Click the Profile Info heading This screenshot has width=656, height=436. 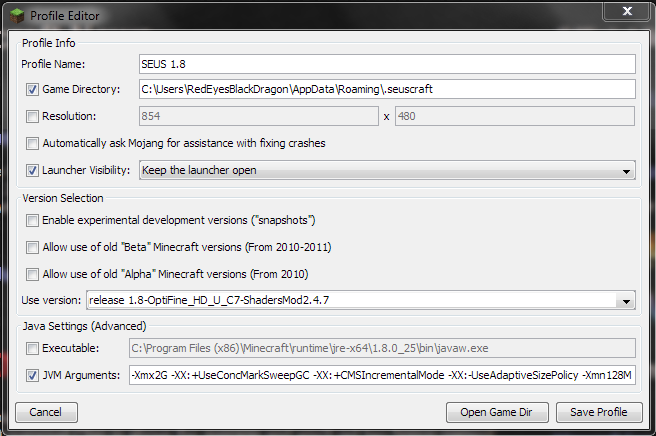(49, 43)
